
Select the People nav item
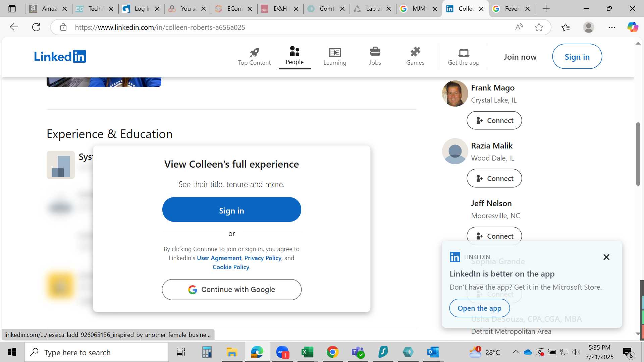coord(294,56)
